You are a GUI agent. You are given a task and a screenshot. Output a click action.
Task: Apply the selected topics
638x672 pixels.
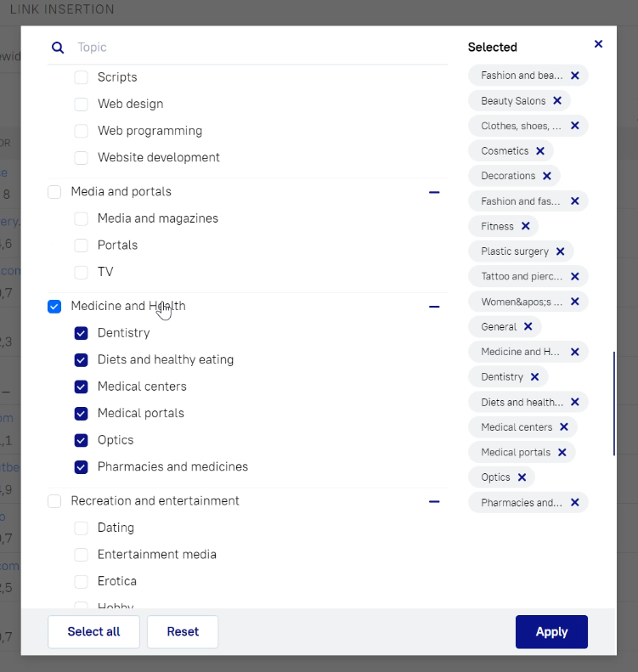(x=551, y=632)
